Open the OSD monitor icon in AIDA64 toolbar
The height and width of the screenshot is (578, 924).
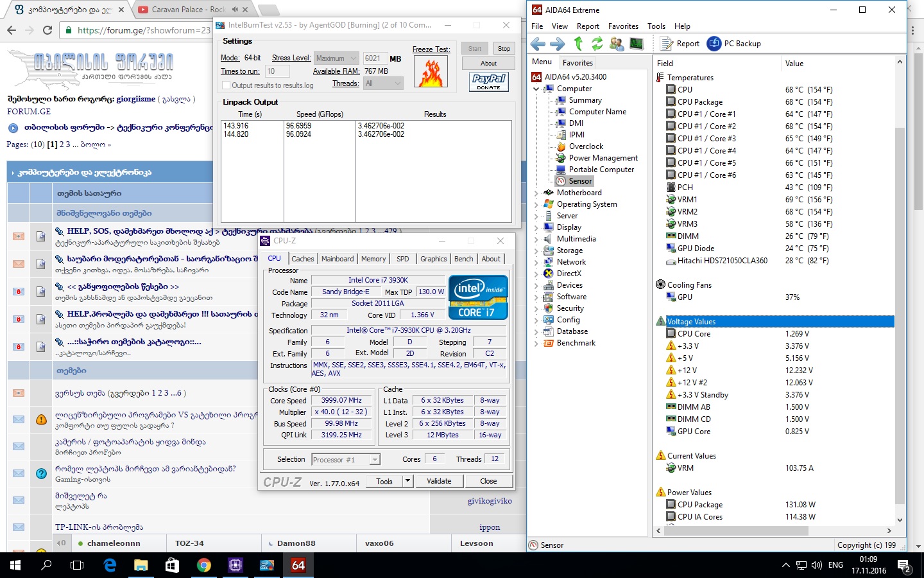[x=637, y=44]
